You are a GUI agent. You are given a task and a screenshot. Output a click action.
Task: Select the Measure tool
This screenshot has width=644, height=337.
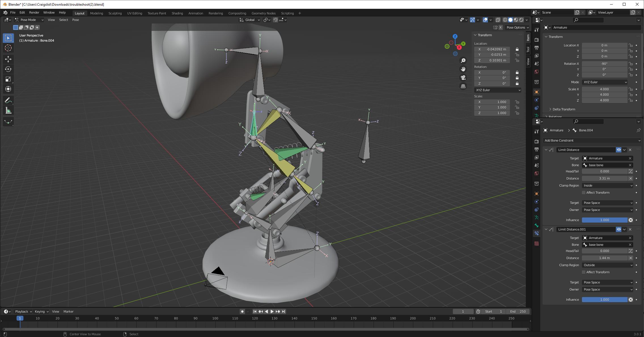coord(8,110)
